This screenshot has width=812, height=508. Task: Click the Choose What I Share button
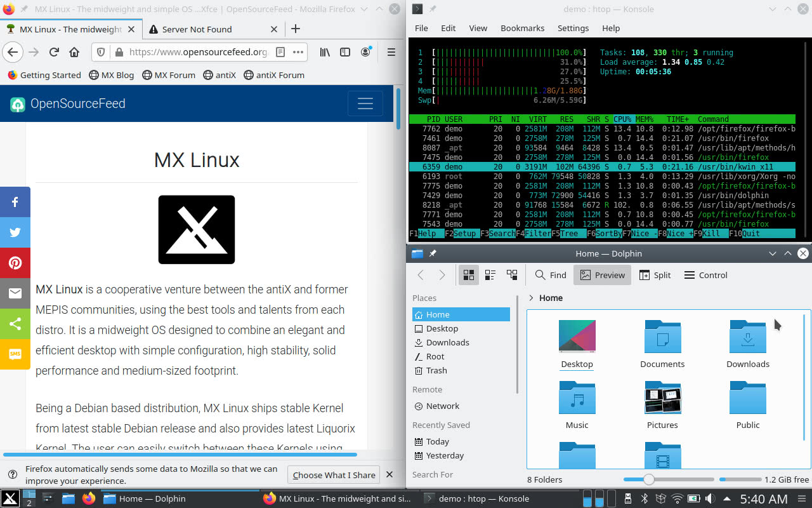coord(333,475)
